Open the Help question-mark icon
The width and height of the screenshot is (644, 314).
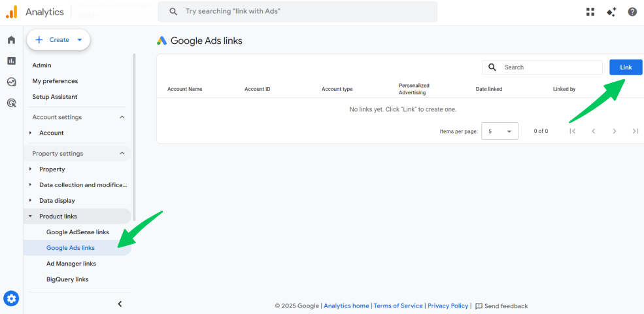point(632,12)
